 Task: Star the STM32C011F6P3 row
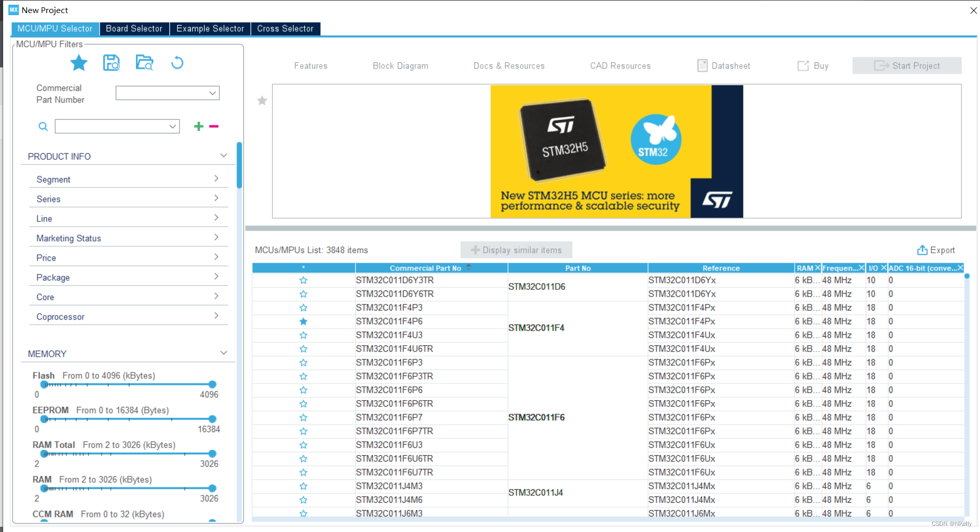[x=303, y=363]
